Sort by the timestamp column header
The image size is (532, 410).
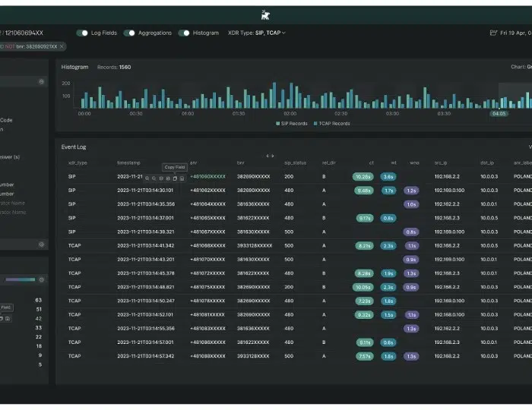pyautogui.click(x=128, y=163)
